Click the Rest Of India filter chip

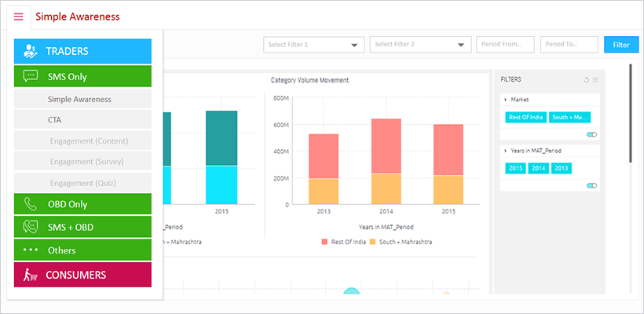525,118
